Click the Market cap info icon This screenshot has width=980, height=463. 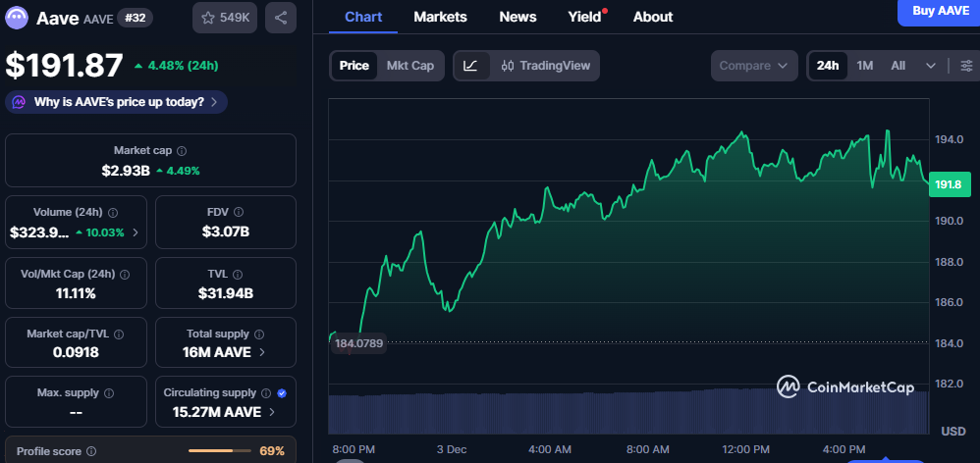pyautogui.click(x=182, y=151)
